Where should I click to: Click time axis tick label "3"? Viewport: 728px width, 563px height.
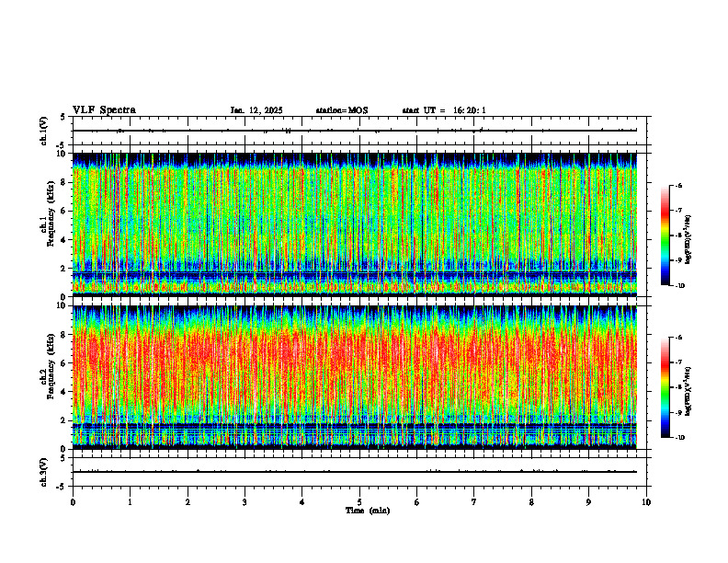coord(245,502)
